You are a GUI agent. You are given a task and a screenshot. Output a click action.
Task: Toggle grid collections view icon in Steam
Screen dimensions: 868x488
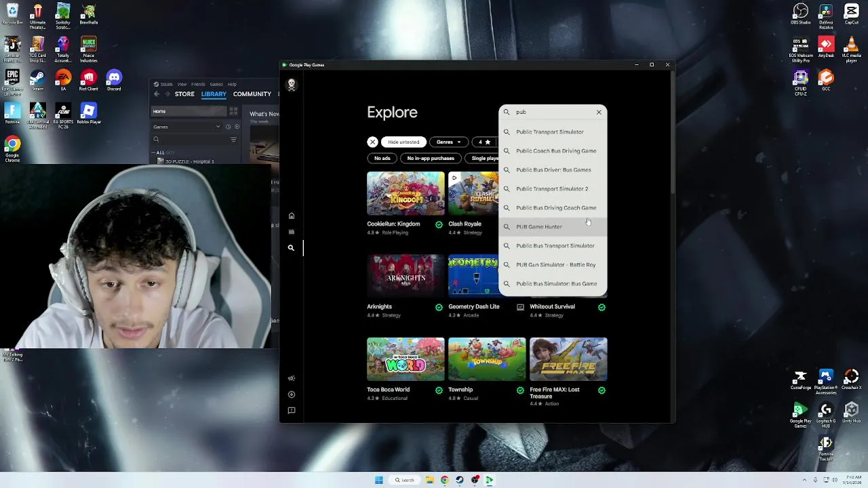pos(233,111)
